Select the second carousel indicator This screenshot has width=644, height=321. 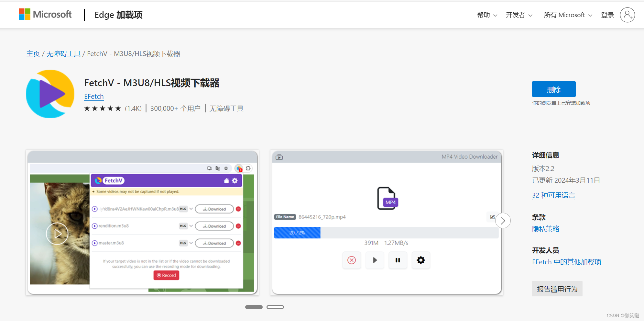point(275,307)
